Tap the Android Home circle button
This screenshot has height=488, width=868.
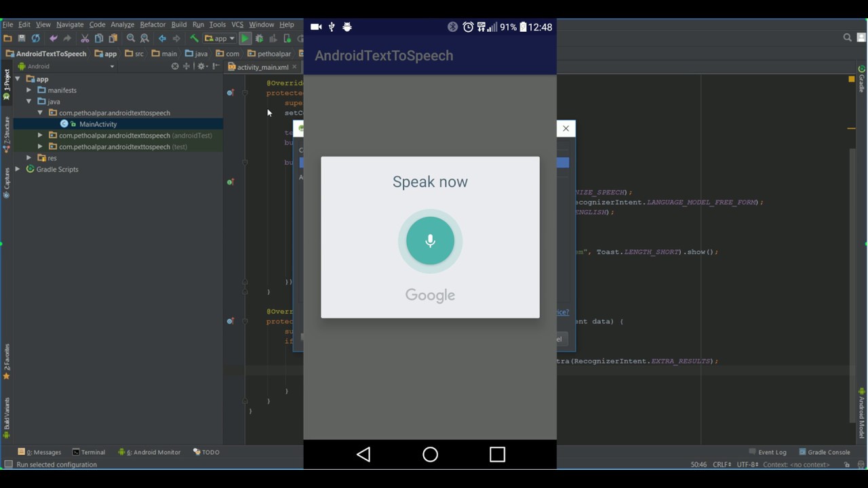point(430,455)
